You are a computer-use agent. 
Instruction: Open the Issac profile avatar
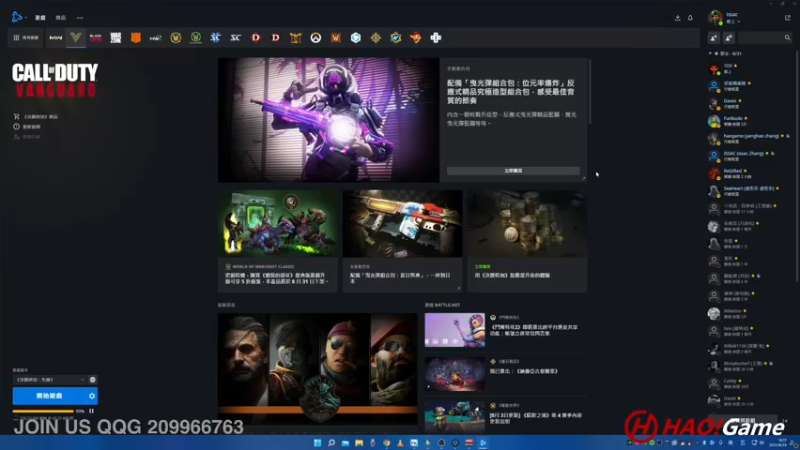(x=715, y=17)
